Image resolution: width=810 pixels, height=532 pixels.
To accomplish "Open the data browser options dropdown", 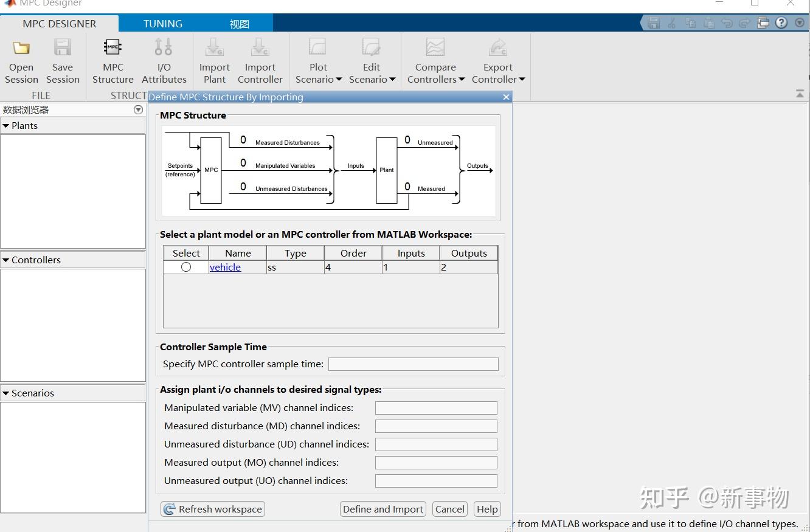I will coord(138,110).
